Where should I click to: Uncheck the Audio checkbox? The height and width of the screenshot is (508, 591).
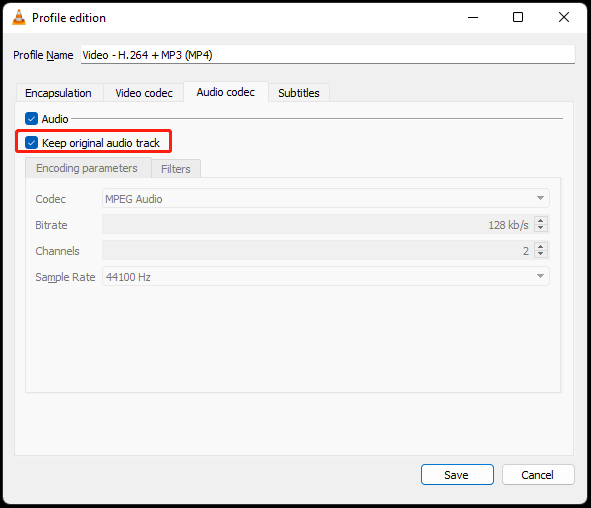[31, 119]
